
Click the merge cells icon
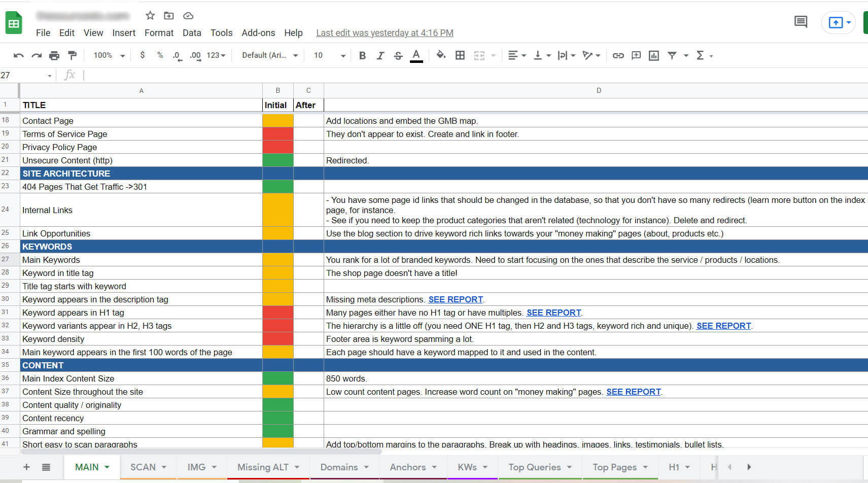tap(479, 55)
